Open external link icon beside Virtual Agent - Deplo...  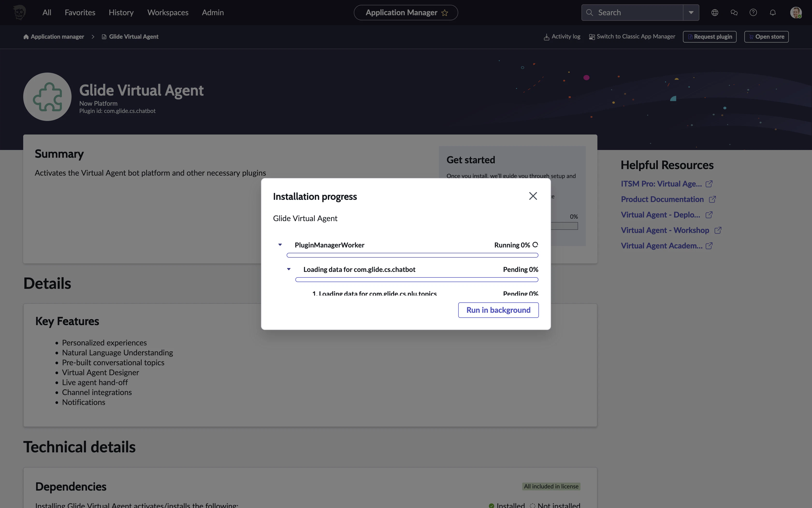coord(709,215)
